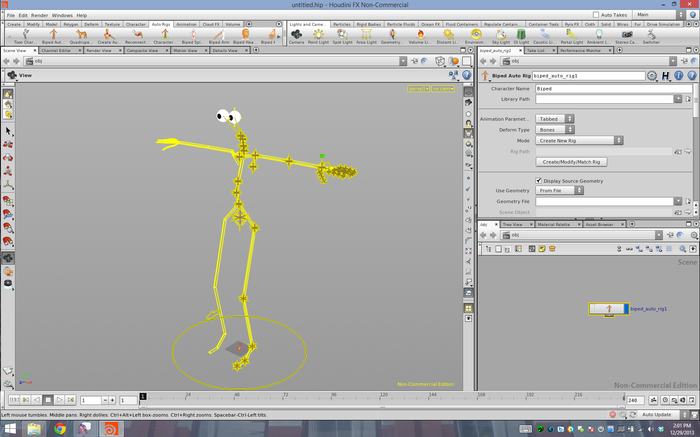
Task: Select the Toon Character shelf tool
Action: coord(25,36)
